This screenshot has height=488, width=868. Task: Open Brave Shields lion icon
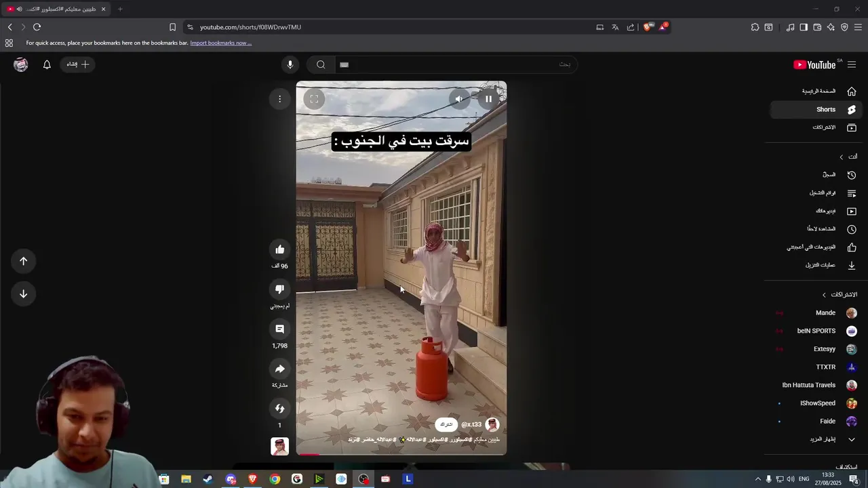(647, 27)
